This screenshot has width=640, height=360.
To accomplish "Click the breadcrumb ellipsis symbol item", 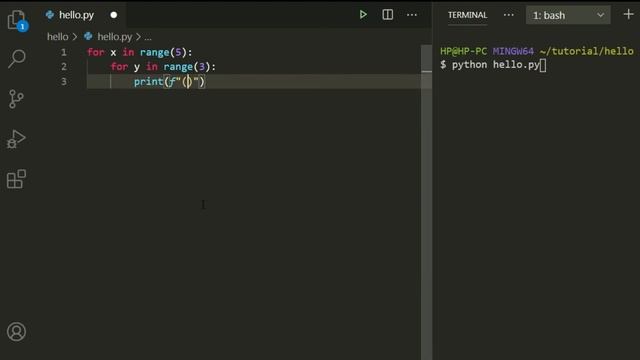I will click(x=148, y=37).
